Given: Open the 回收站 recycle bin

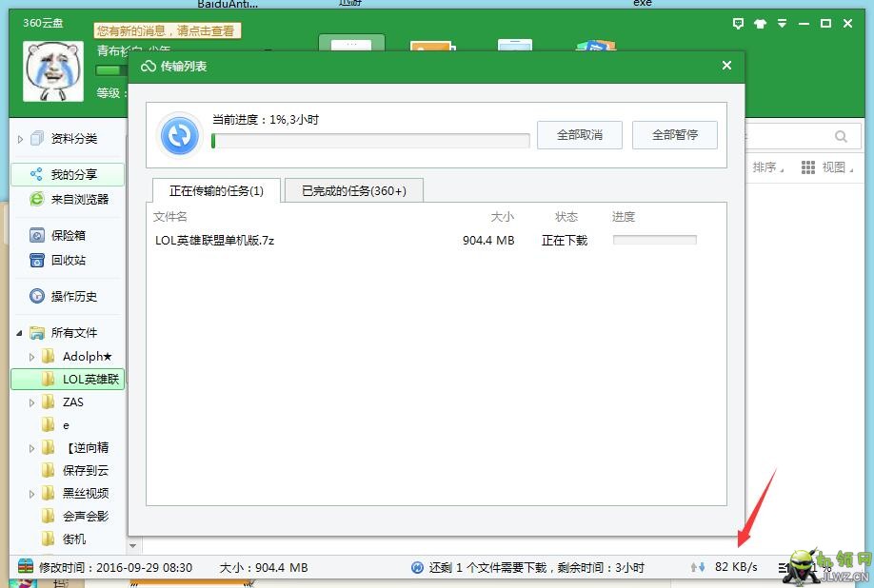Looking at the screenshot, I should tap(68, 260).
